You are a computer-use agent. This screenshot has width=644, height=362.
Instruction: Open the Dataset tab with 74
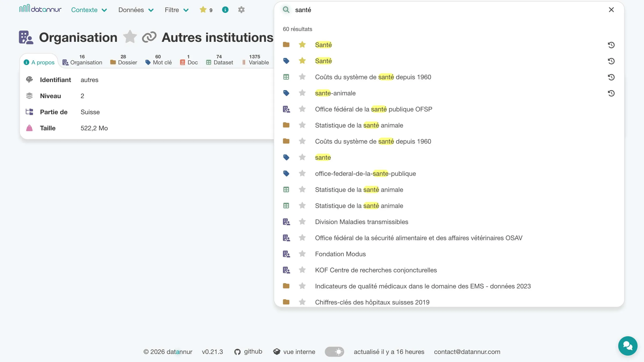(x=219, y=60)
